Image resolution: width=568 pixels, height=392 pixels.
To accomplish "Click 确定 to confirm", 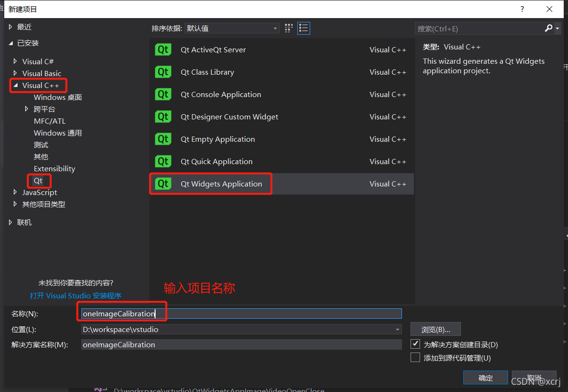I will pyautogui.click(x=485, y=378).
